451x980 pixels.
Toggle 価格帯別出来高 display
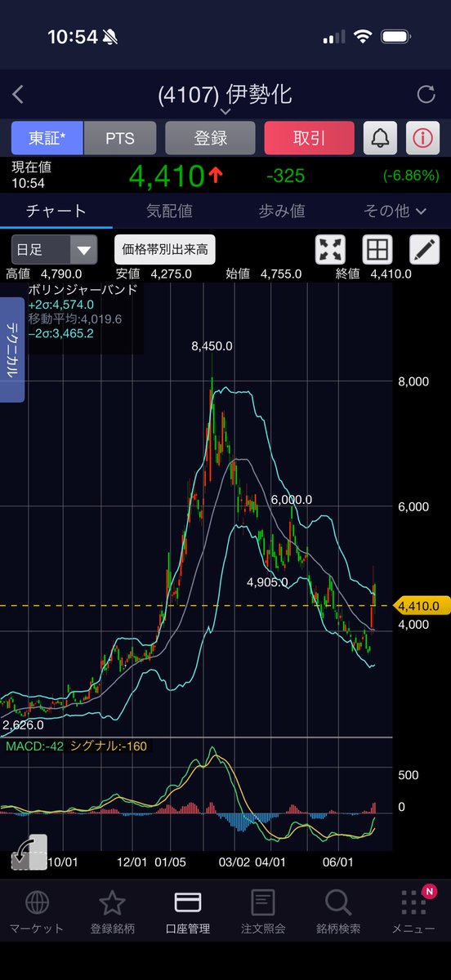coord(164,249)
